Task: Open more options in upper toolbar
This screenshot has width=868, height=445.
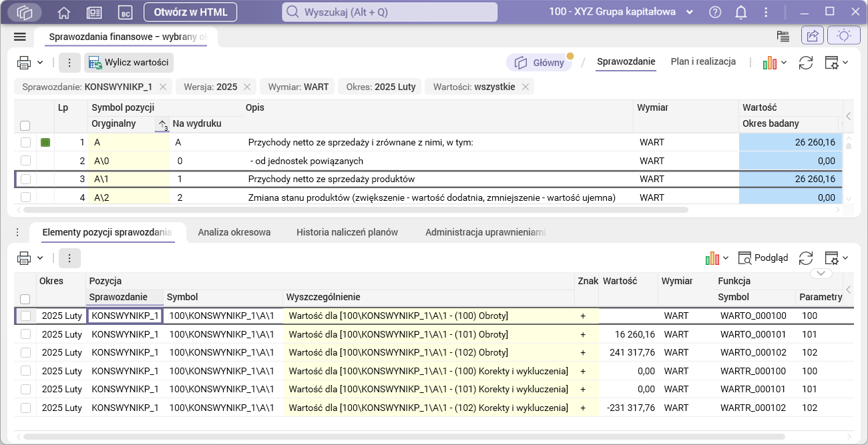Action: pos(69,63)
